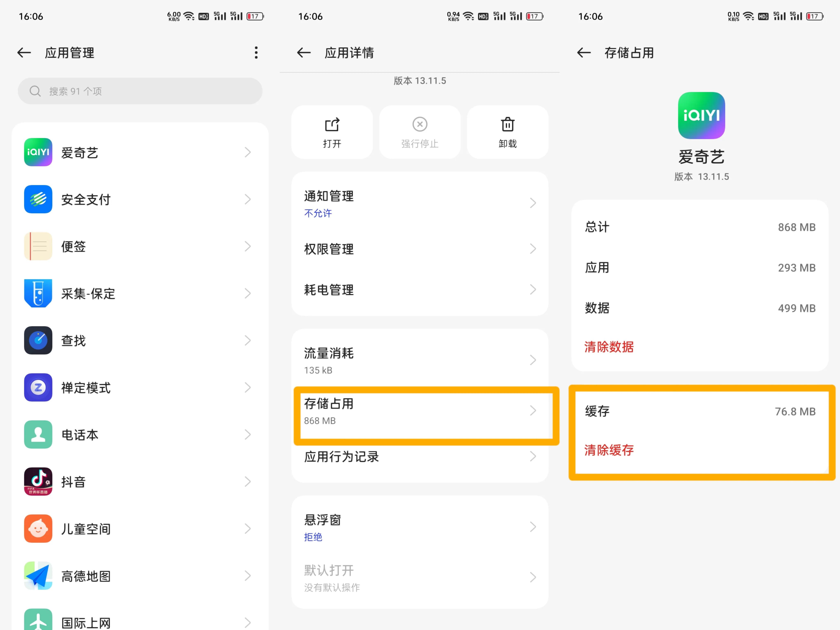The width and height of the screenshot is (840, 630).
Task: Expand the 权限管理 row chevron
Action: point(534,249)
